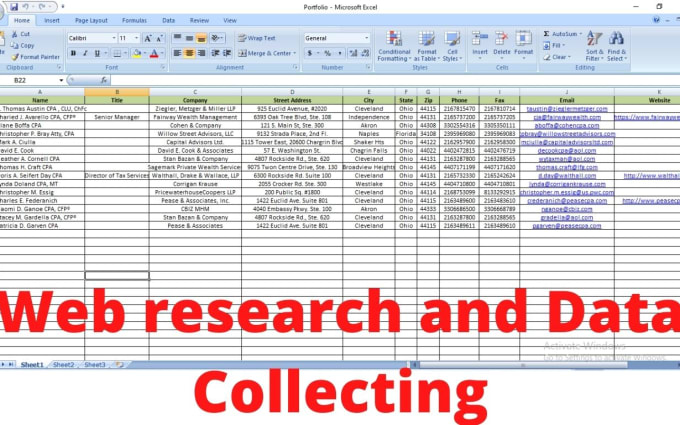Open Format as Table gallery
Image resolution: width=680 pixels, height=425 pixels.
point(426,46)
